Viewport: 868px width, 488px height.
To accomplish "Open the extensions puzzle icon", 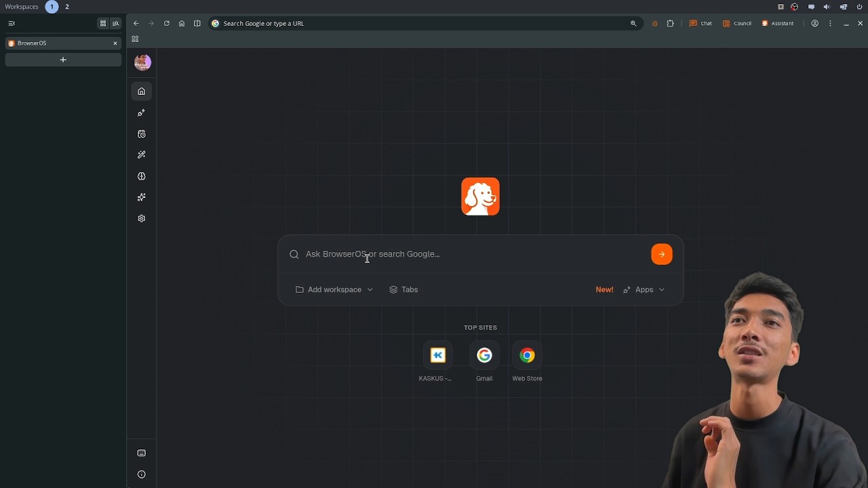I will [x=671, y=23].
